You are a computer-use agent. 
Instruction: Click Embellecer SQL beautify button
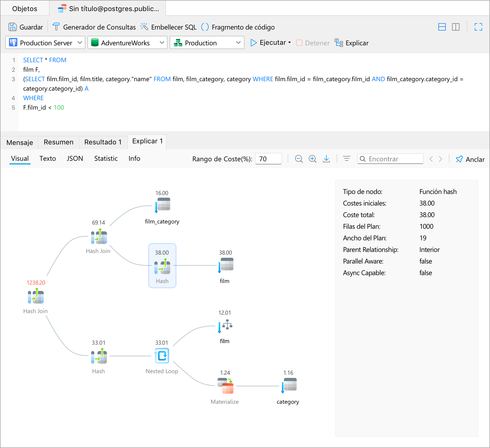(x=169, y=27)
